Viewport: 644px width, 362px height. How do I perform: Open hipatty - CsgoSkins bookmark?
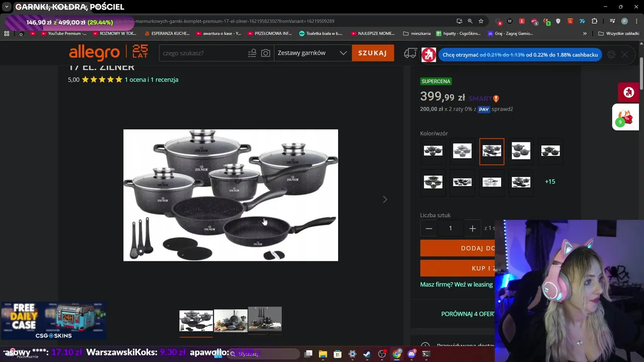[458, 34]
